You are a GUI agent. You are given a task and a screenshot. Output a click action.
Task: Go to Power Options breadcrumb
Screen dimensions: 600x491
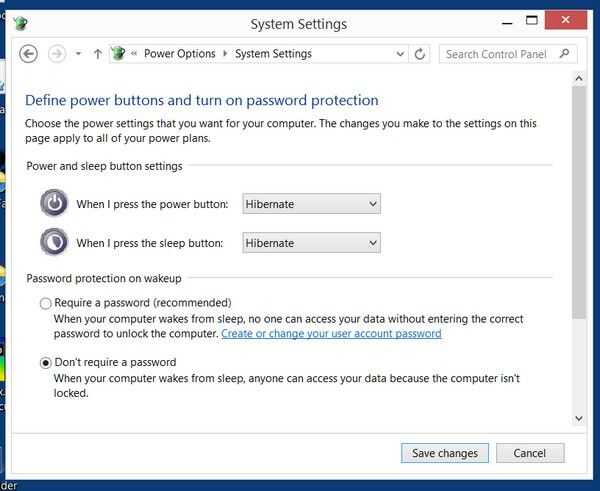point(180,54)
